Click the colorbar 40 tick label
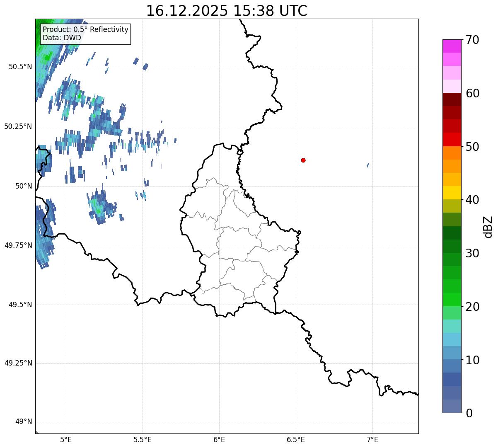The image size is (498, 448). tap(473, 200)
